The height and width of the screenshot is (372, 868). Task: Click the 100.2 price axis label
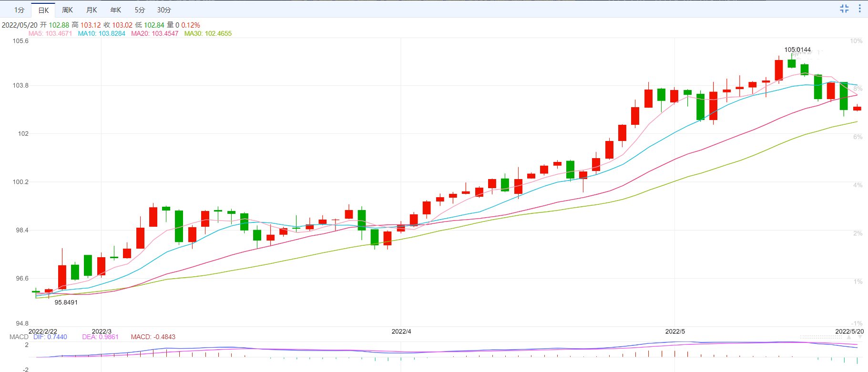(x=20, y=182)
